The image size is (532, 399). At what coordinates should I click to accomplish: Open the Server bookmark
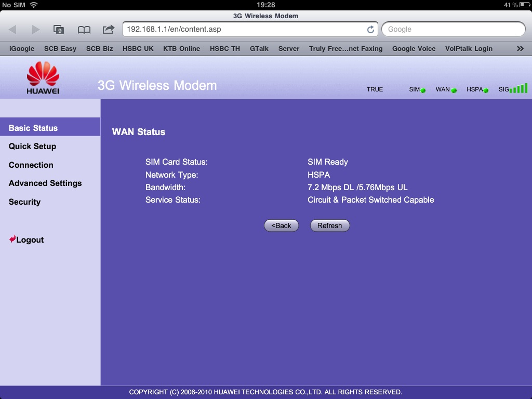[289, 48]
